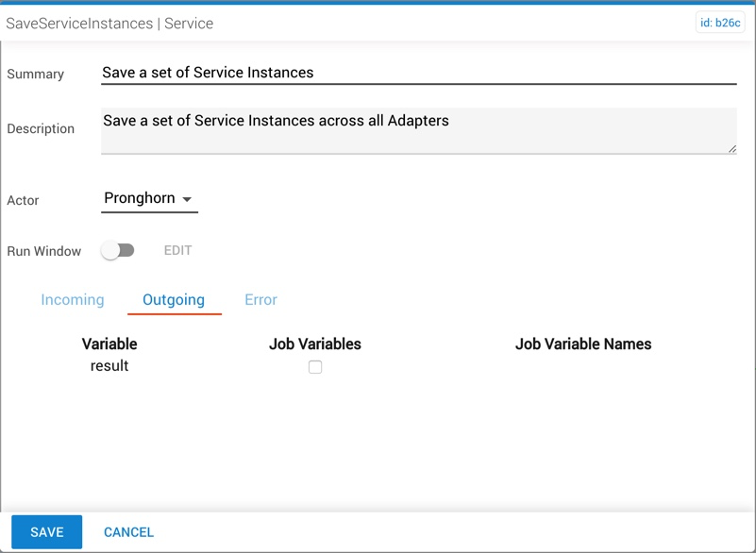The image size is (756, 553).
Task: Click the Description box resize handle
Action: pos(731,149)
